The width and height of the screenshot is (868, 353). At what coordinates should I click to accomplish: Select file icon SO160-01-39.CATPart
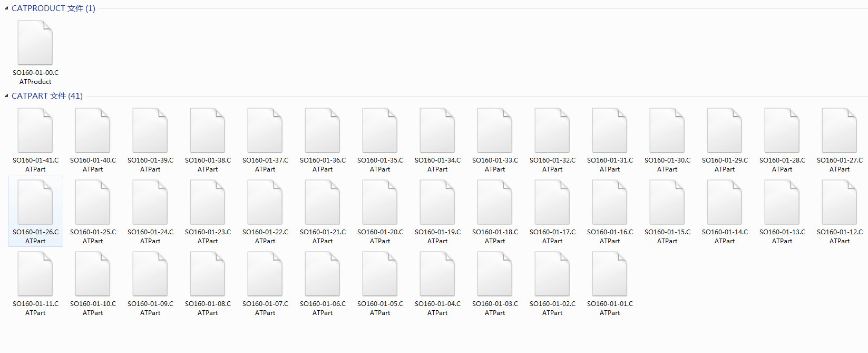pos(150,130)
